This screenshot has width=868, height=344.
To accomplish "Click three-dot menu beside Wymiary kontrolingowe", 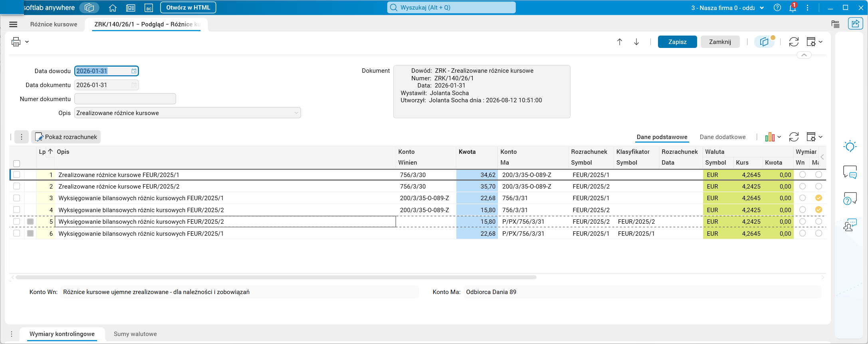I will (12, 334).
